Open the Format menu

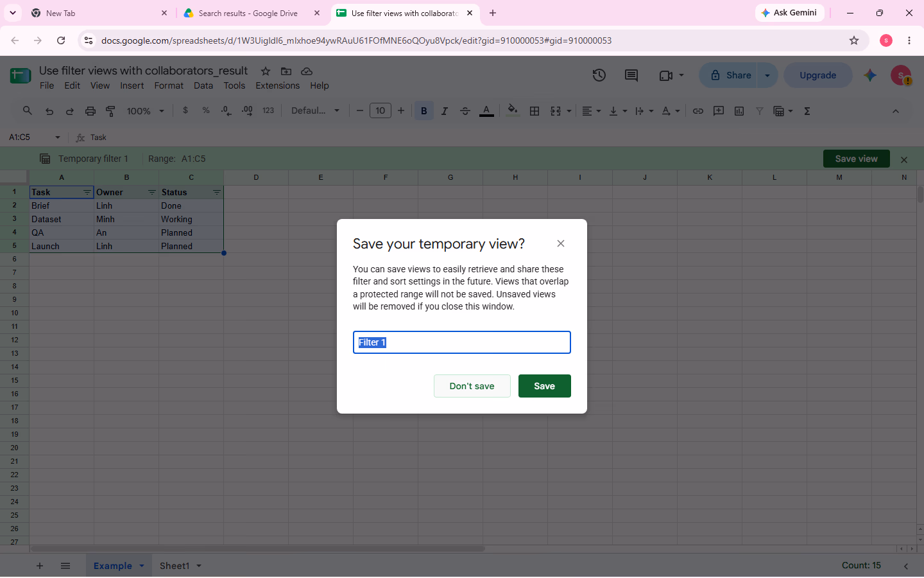coord(169,85)
